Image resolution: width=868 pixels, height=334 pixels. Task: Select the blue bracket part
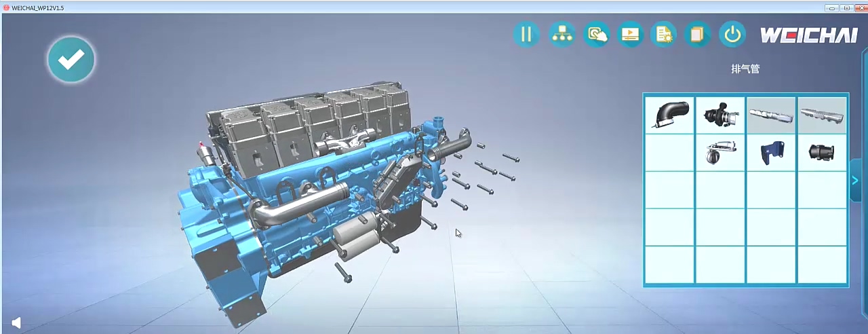coord(771,152)
